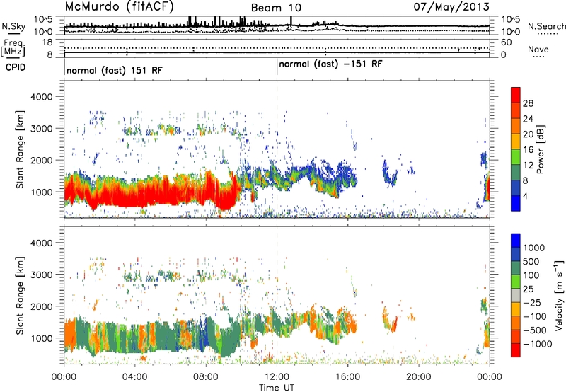
Task: Click the "28" tick on the power colorbar
Action: tap(528, 103)
